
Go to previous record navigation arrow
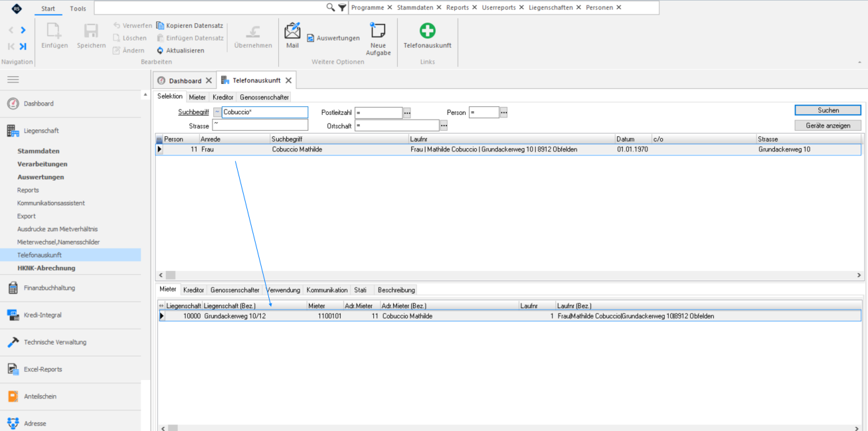click(11, 30)
